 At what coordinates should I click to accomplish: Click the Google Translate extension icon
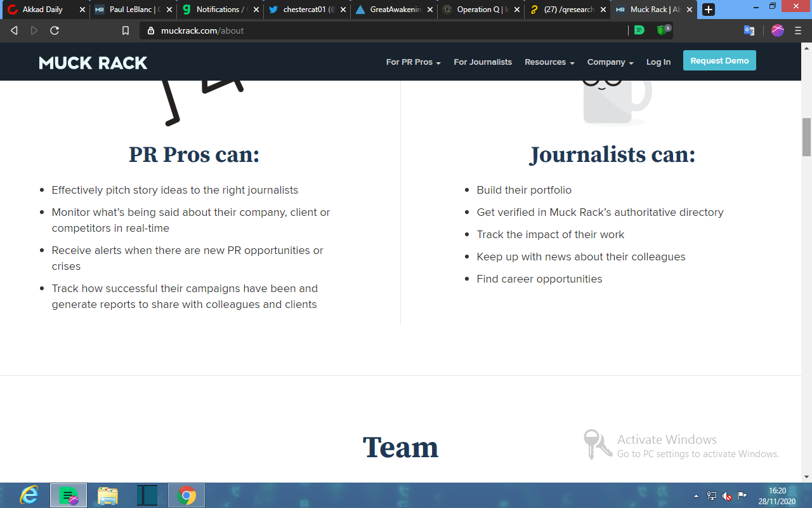point(749,30)
